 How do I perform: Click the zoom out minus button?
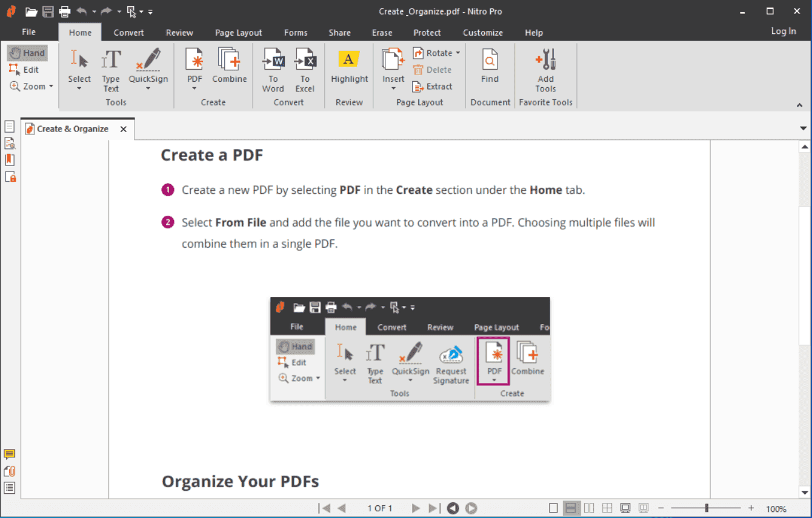(x=661, y=508)
